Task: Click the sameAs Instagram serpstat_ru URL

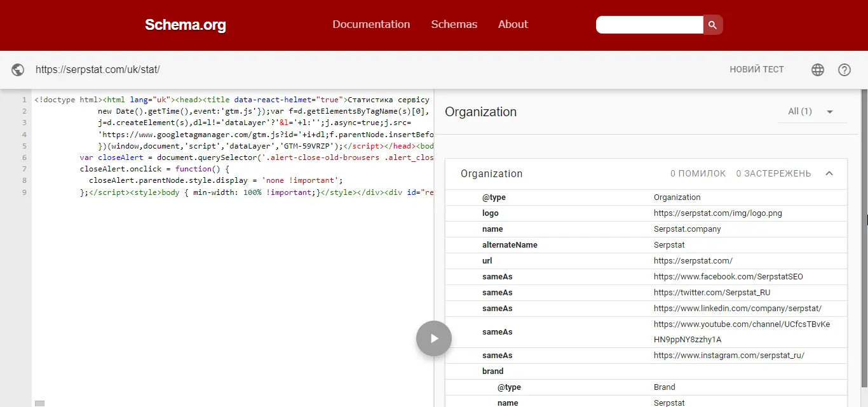Action: click(x=729, y=356)
